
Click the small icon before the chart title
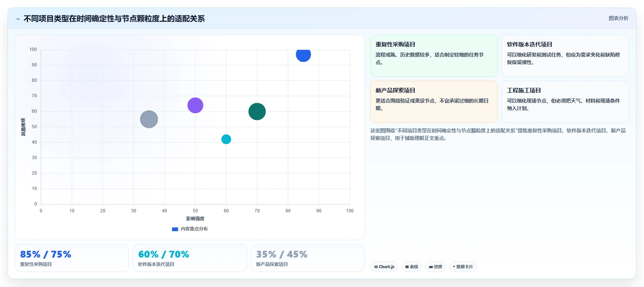[x=18, y=19]
